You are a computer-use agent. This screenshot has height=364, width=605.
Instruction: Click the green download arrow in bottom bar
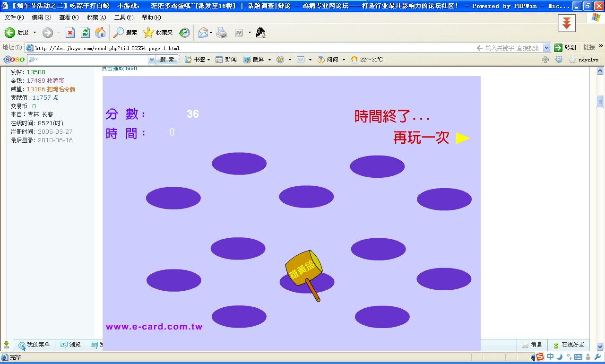(x=6, y=346)
